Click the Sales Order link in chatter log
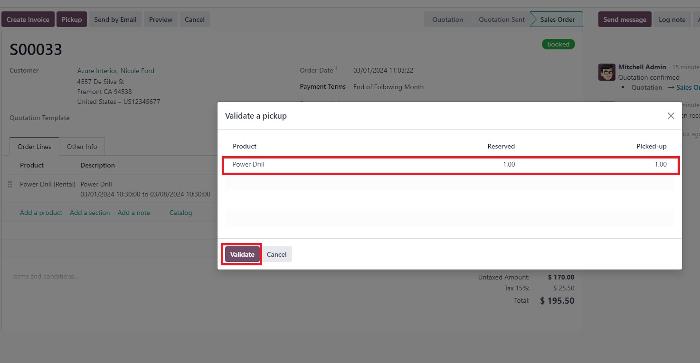700x363 pixels. click(688, 88)
